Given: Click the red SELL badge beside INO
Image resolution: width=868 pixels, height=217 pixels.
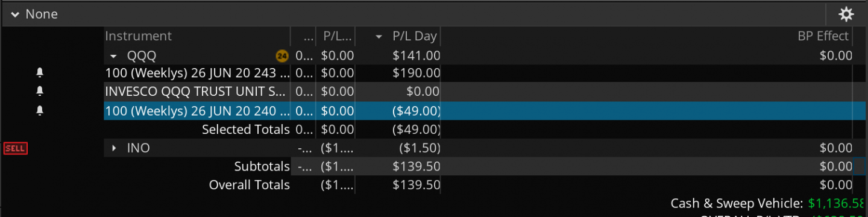Looking at the screenshot, I should click(x=15, y=148).
